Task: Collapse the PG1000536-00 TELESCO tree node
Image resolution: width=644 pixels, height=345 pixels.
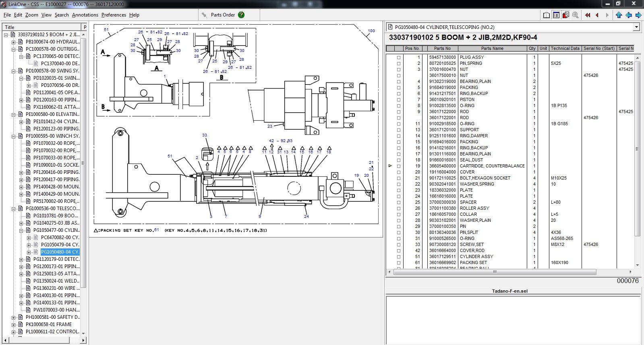Action: tap(14, 209)
